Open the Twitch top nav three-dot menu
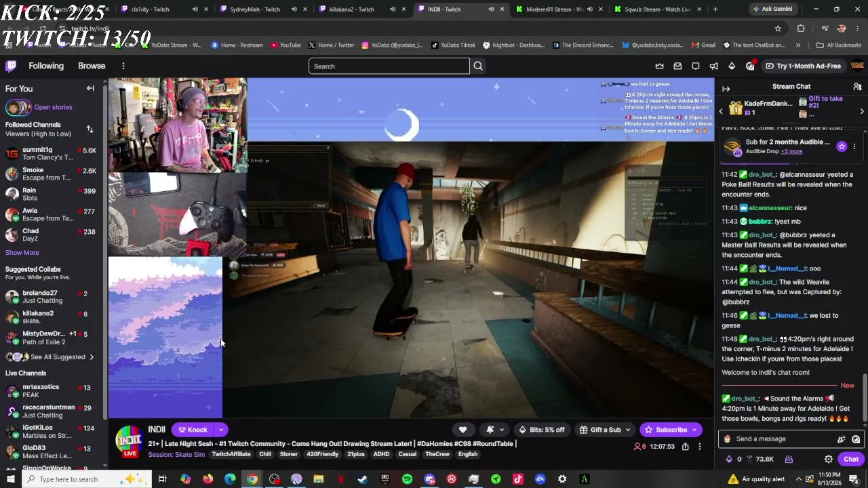This screenshot has width=868, height=488. pyautogui.click(x=123, y=66)
